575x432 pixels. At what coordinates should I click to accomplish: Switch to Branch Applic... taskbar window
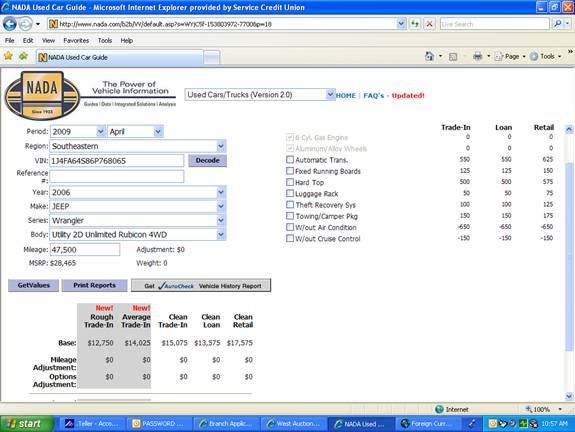coord(226,424)
